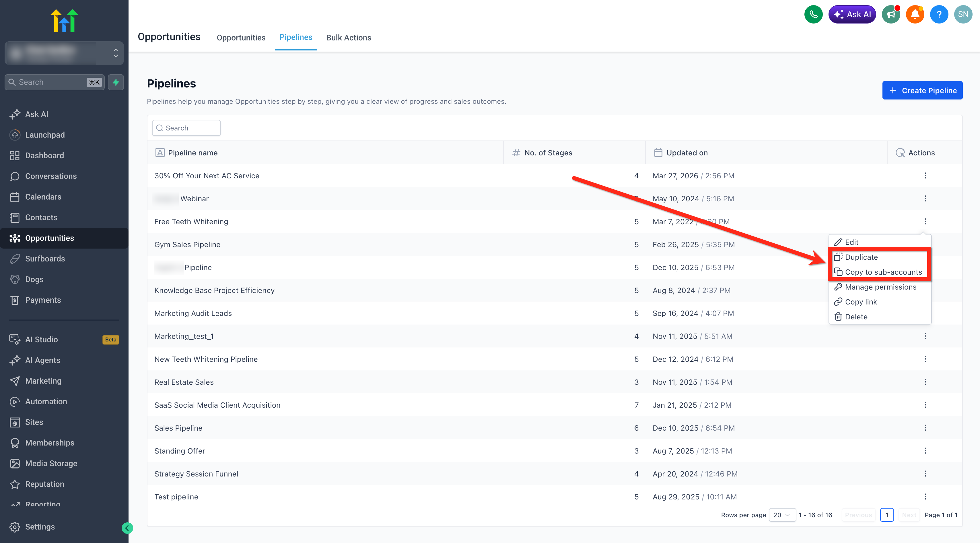Open actions menu for Test pipeline row

click(x=925, y=497)
